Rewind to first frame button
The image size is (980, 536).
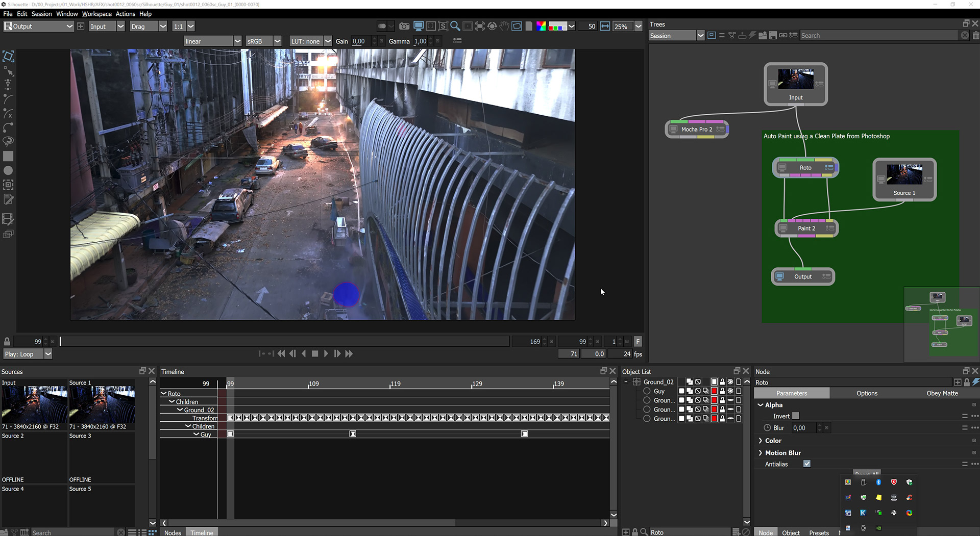point(281,353)
